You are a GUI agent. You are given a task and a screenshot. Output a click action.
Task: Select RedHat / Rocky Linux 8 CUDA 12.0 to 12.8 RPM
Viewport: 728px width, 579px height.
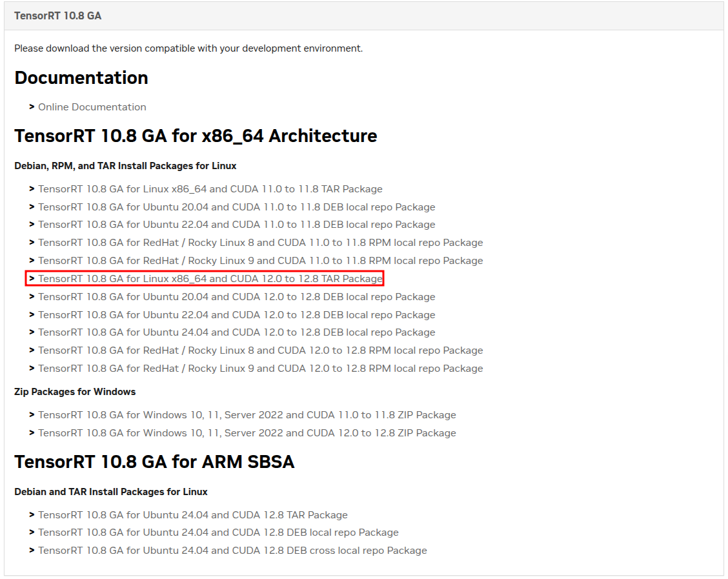coord(261,350)
